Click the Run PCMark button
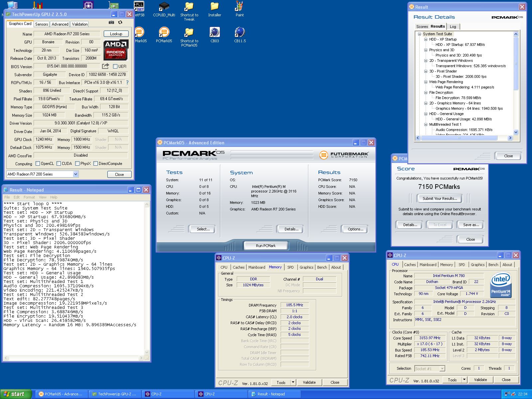 coord(266,246)
